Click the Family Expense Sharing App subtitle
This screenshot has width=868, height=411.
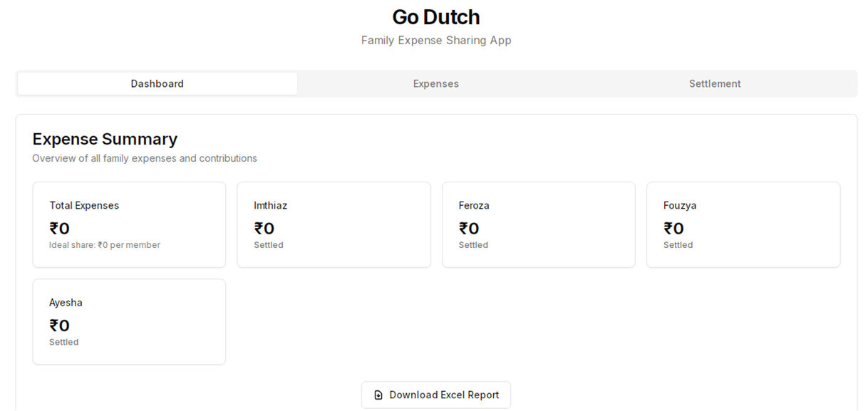tap(435, 40)
